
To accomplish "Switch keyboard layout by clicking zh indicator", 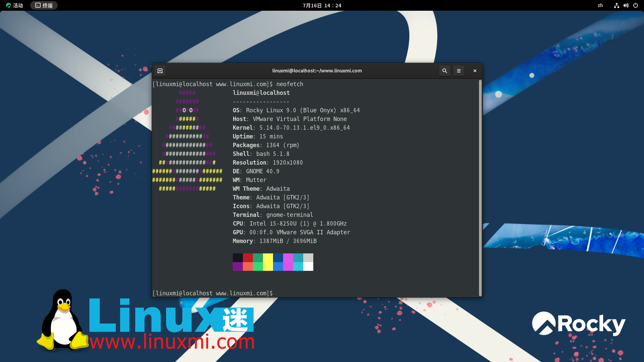I will (x=600, y=5).
